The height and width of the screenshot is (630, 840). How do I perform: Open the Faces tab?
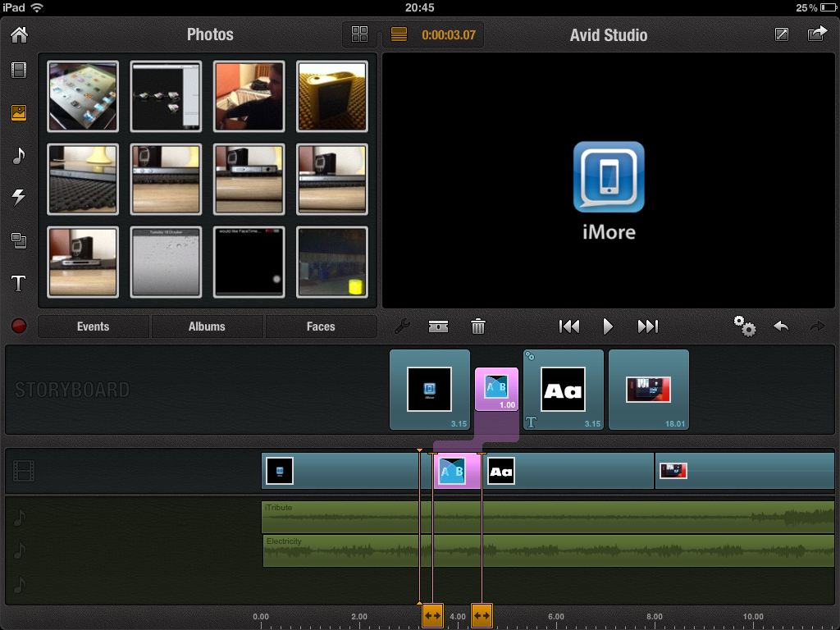(321, 326)
